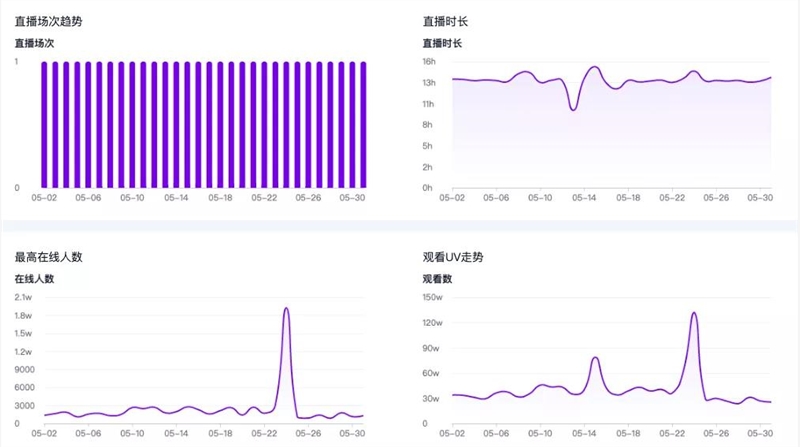Image resolution: width=800 pixels, height=447 pixels.
Task: Click the non-bold 直播时长 chart heading
Action: (x=445, y=21)
